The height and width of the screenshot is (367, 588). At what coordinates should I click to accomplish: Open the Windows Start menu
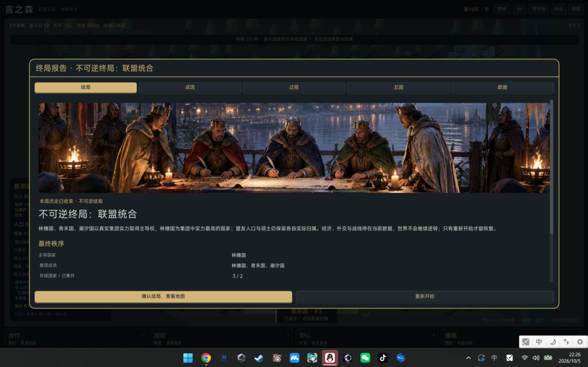188,358
